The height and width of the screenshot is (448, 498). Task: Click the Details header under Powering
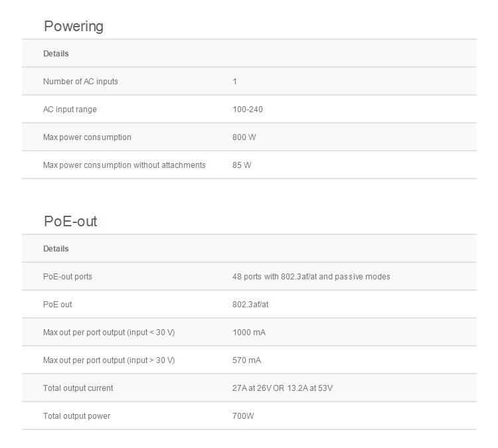(x=56, y=54)
